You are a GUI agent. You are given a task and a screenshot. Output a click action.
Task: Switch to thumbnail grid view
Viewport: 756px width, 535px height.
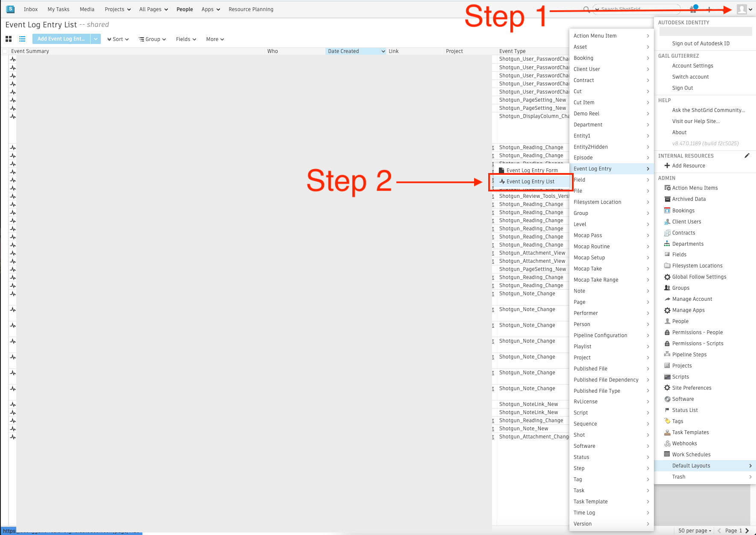9,39
